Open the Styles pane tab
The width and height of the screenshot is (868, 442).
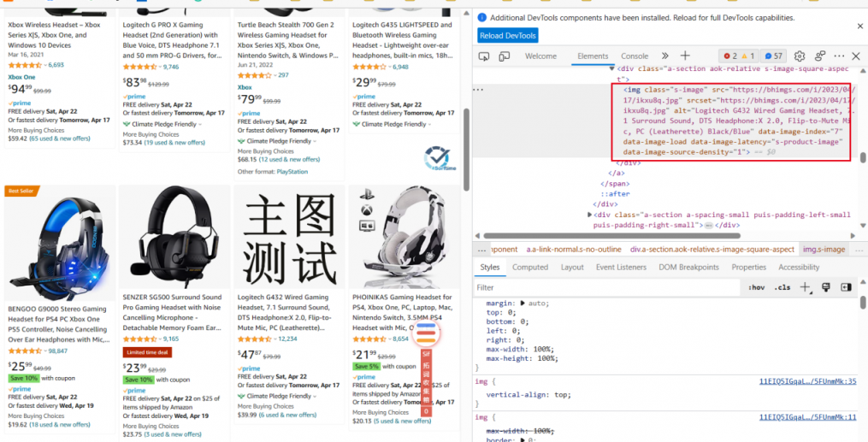pyautogui.click(x=489, y=268)
